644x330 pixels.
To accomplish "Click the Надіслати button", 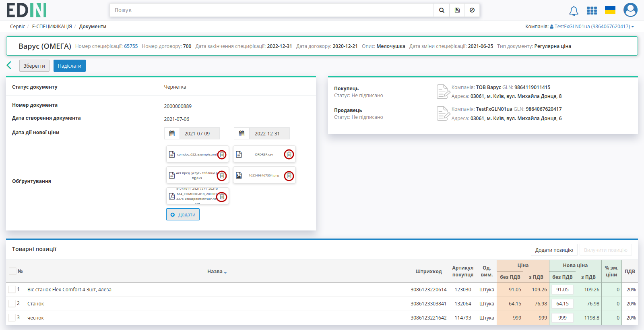I will [70, 66].
